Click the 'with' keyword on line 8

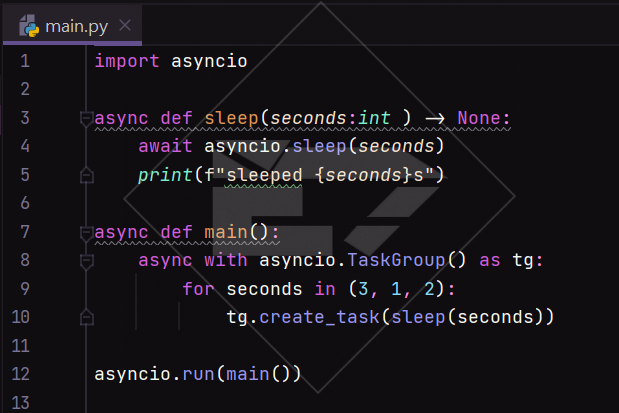pos(226,260)
